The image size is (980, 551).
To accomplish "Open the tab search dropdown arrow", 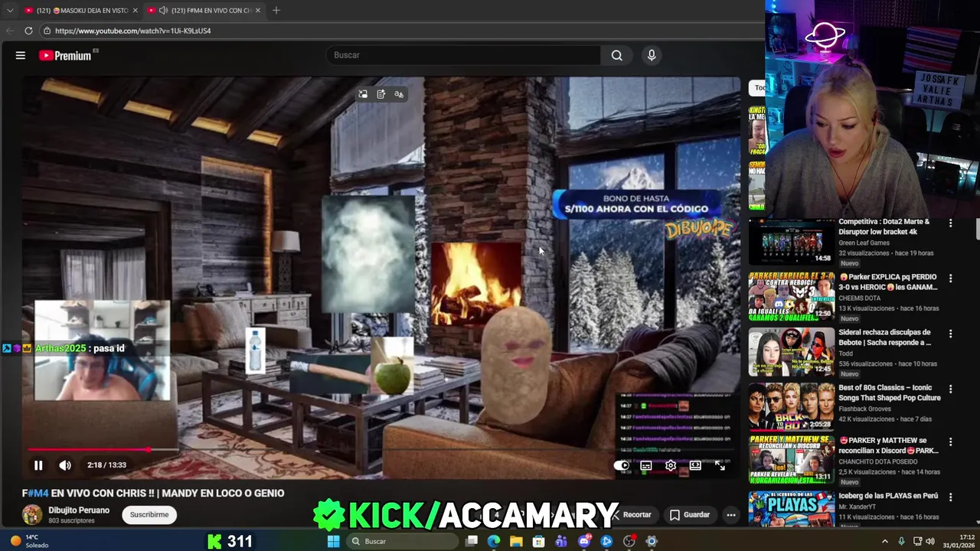I will (x=10, y=10).
